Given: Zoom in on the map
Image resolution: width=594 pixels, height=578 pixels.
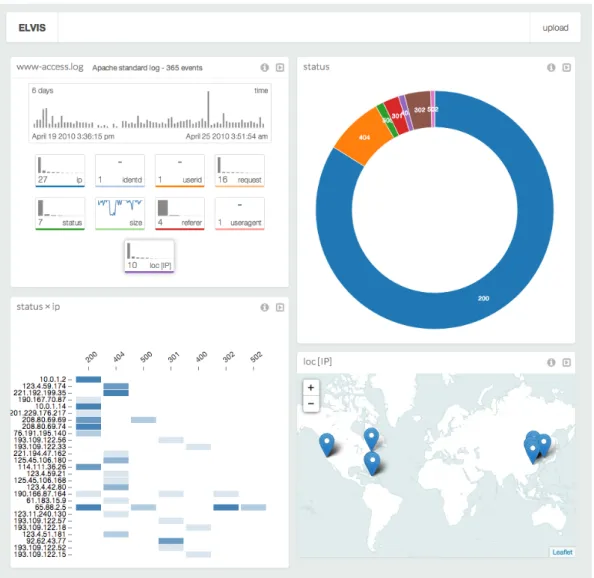Looking at the screenshot, I should pyautogui.click(x=311, y=387).
